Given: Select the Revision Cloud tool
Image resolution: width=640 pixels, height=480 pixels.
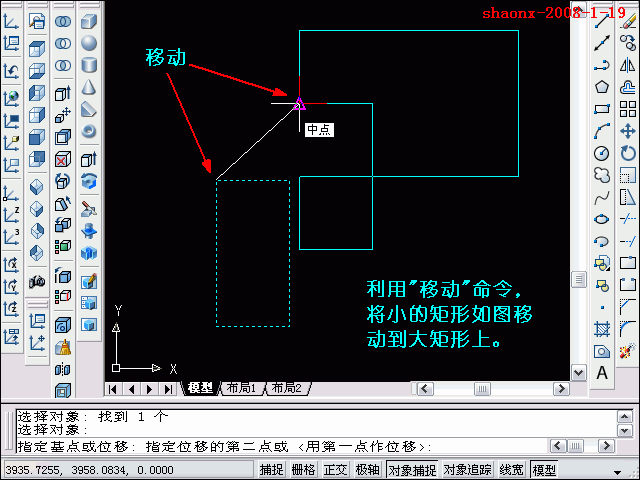Looking at the screenshot, I should pyautogui.click(x=602, y=175).
